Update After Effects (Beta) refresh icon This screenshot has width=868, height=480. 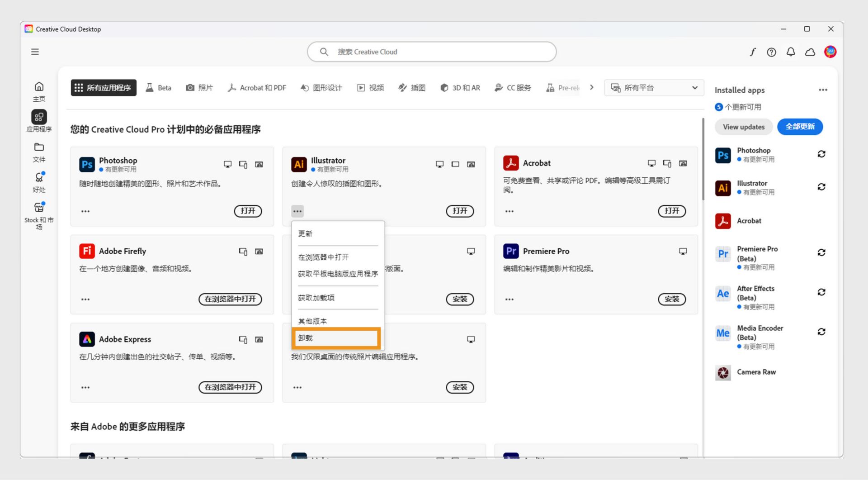(x=821, y=292)
